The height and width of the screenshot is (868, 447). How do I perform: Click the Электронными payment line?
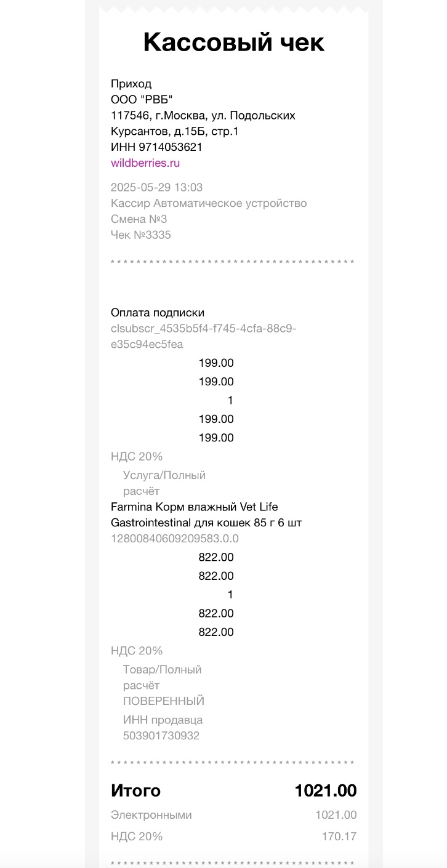pyautogui.click(x=234, y=815)
